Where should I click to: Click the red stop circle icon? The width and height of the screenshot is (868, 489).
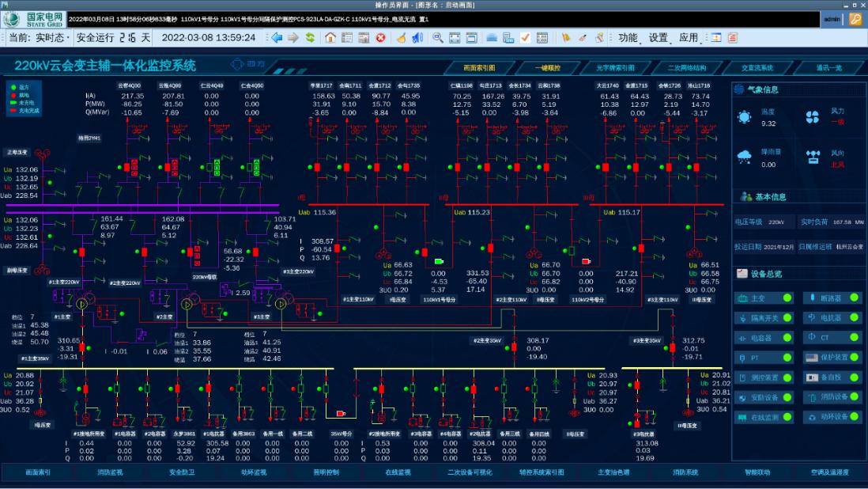(x=380, y=37)
